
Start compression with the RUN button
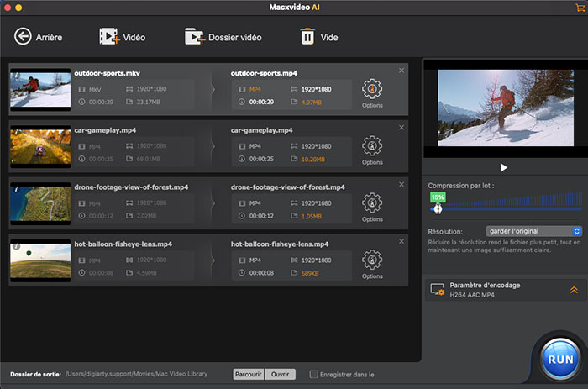560,359
